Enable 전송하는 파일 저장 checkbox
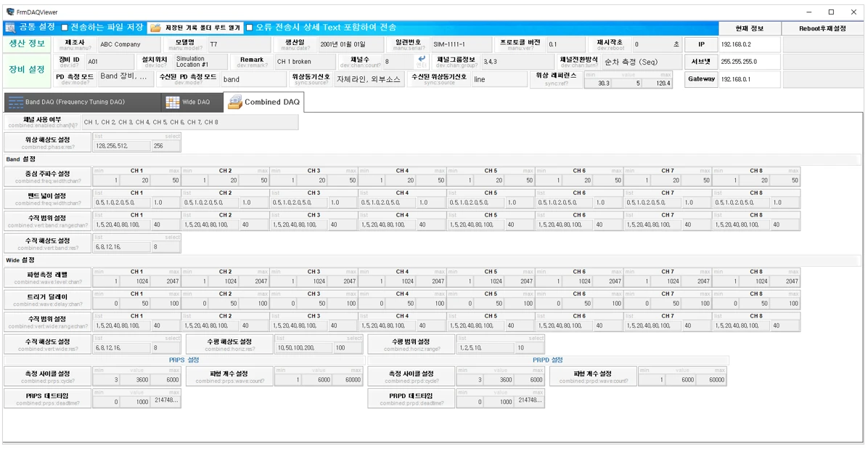The image size is (868, 449). [64, 27]
